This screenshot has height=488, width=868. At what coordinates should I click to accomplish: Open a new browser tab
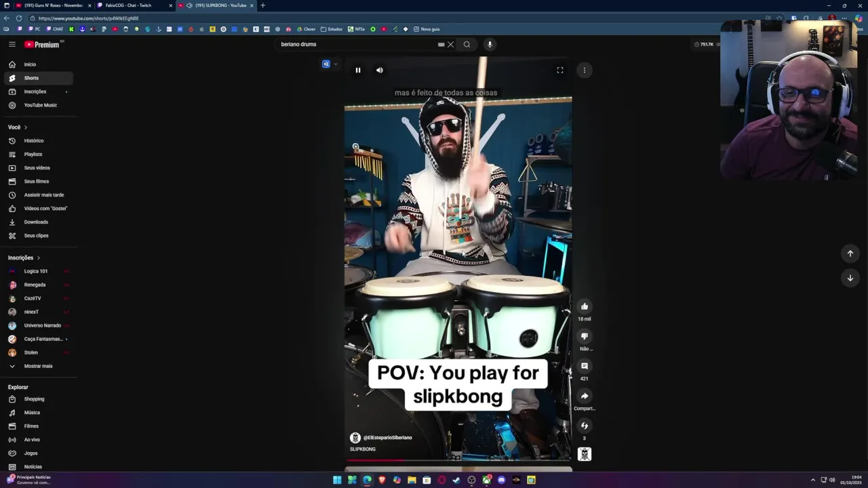click(x=262, y=5)
